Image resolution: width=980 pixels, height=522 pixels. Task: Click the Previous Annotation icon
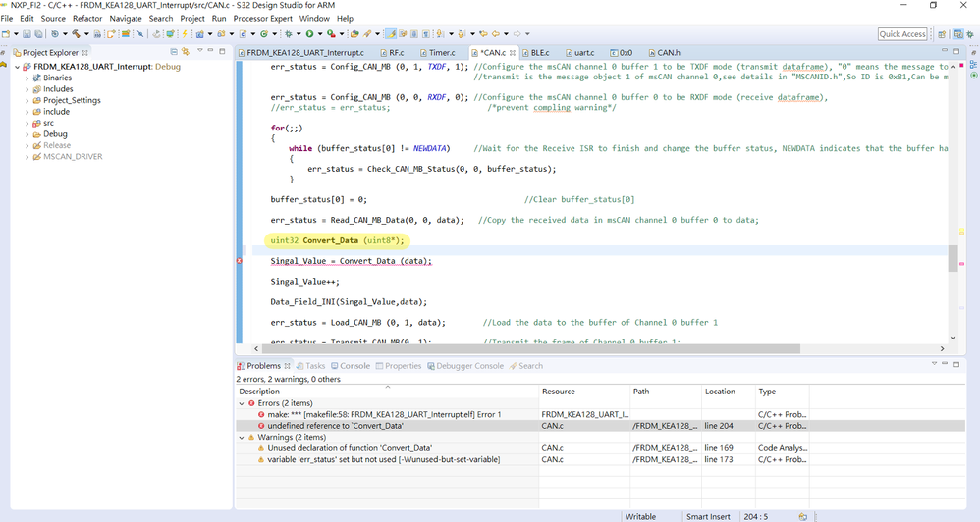(462, 33)
